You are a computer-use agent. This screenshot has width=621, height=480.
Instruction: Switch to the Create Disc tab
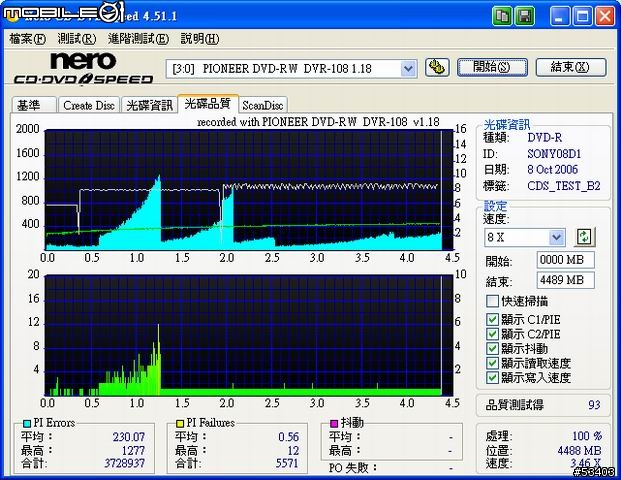pos(89,105)
